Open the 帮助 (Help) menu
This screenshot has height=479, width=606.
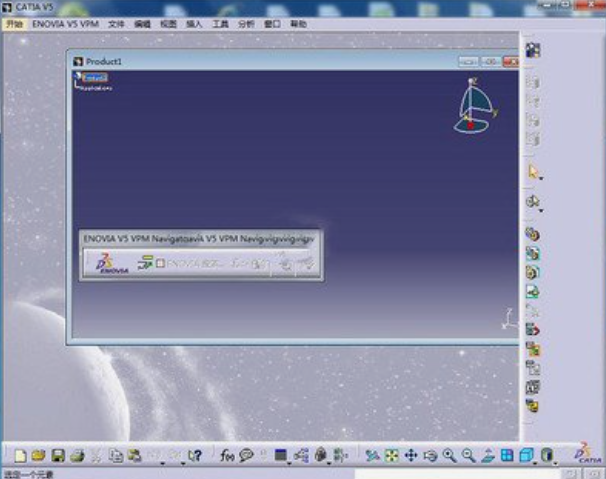click(x=298, y=23)
